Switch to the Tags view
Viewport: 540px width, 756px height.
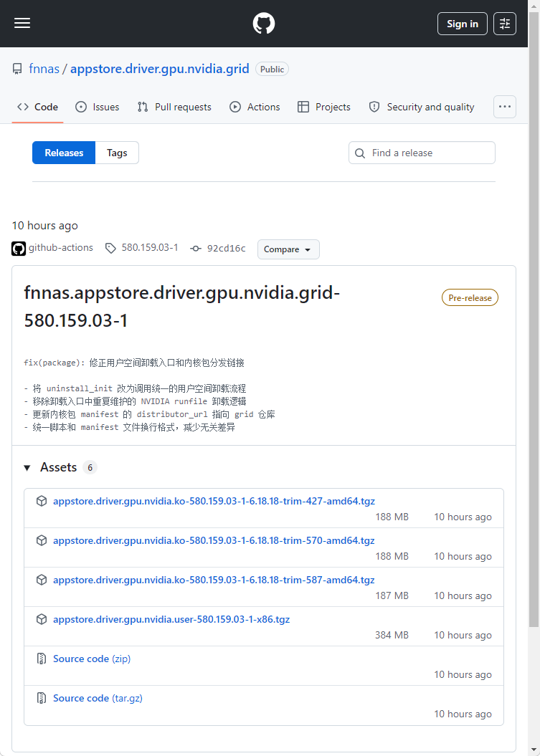pyautogui.click(x=117, y=153)
